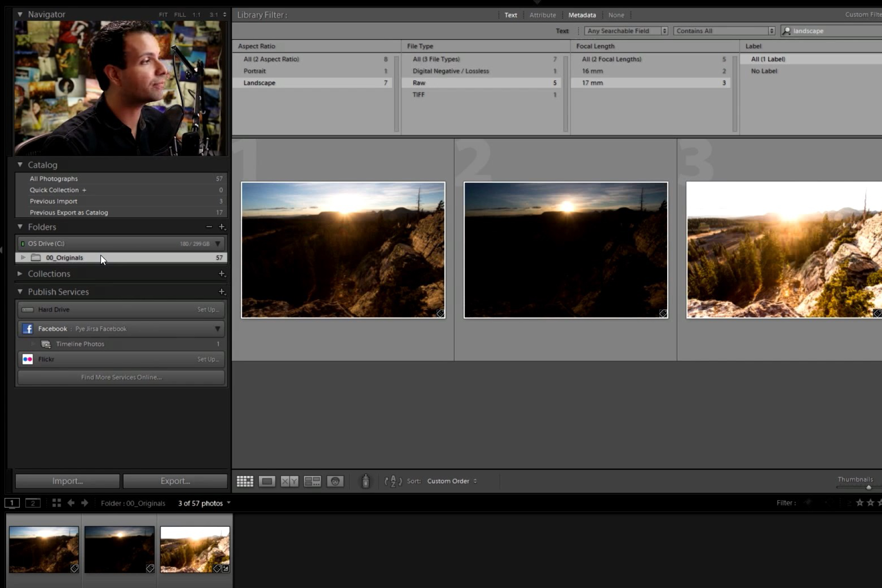Click metadata badge on first grid photo
The image size is (882, 588).
440,314
